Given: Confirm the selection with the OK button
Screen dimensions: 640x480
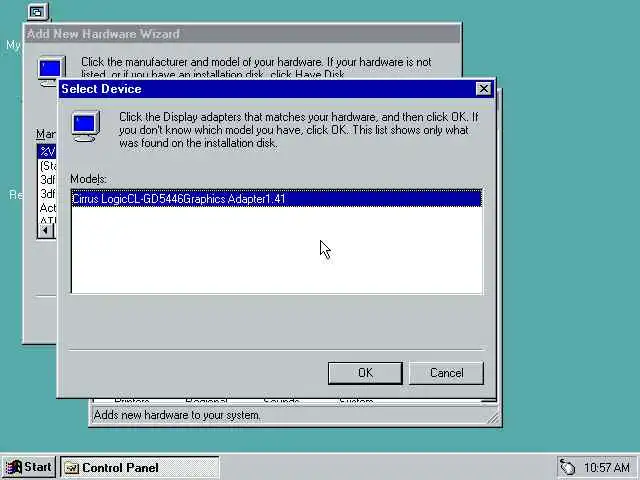Looking at the screenshot, I should 365,373.
